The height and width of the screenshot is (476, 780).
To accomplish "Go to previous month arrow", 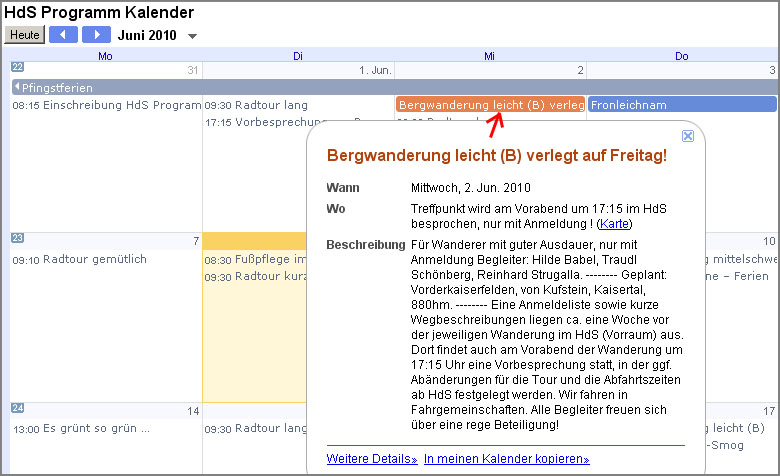I will point(63,35).
